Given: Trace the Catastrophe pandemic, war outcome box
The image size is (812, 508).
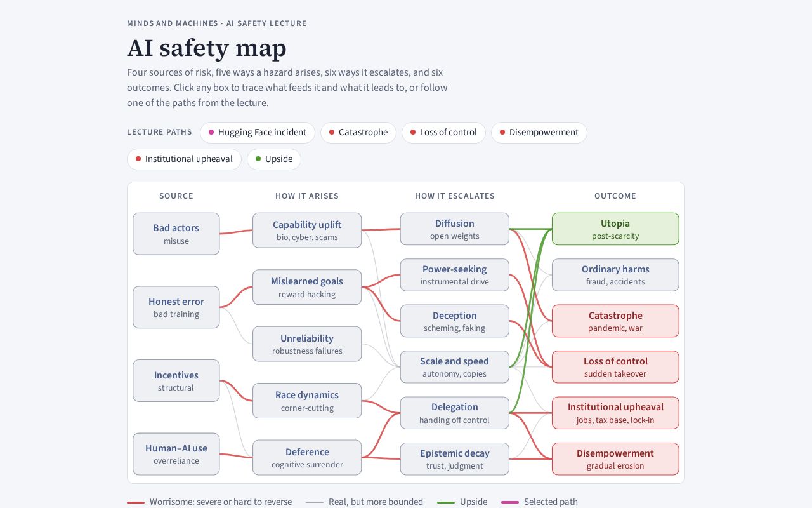Looking at the screenshot, I should [x=615, y=321].
